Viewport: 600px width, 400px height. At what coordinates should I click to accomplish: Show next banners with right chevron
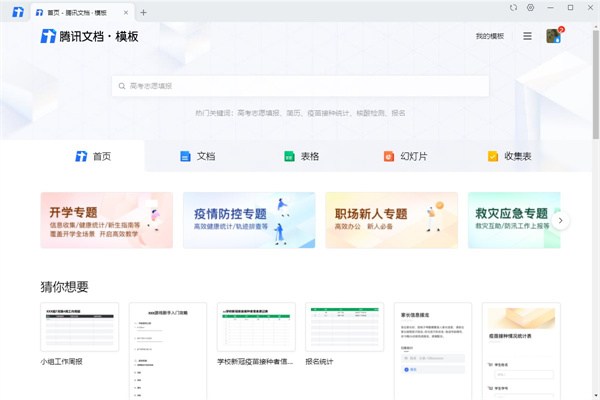(x=561, y=220)
